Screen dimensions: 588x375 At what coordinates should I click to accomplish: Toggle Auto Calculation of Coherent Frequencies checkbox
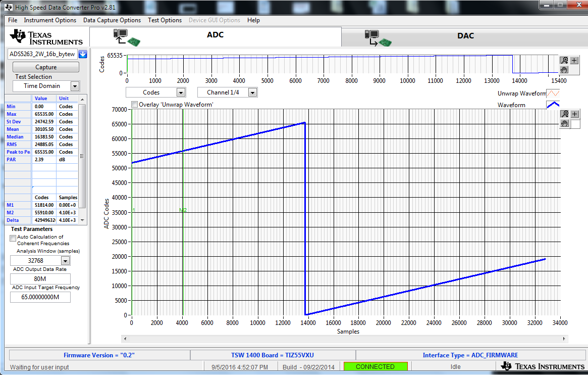click(x=13, y=238)
